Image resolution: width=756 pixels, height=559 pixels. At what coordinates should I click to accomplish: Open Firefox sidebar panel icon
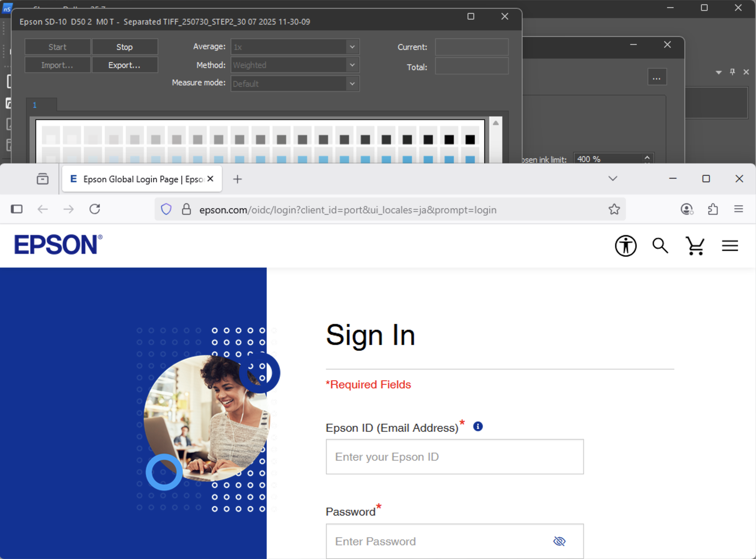pyautogui.click(x=17, y=209)
